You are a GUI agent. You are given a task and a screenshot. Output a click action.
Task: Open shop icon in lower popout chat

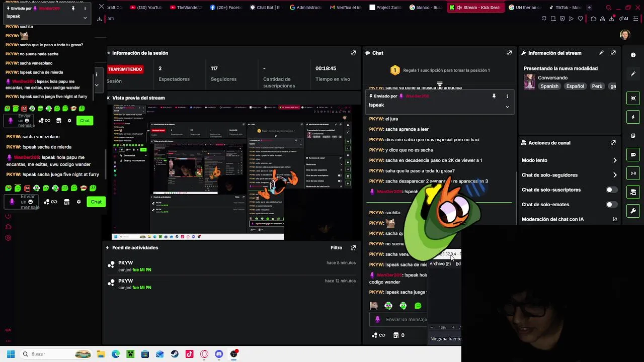pos(66,202)
